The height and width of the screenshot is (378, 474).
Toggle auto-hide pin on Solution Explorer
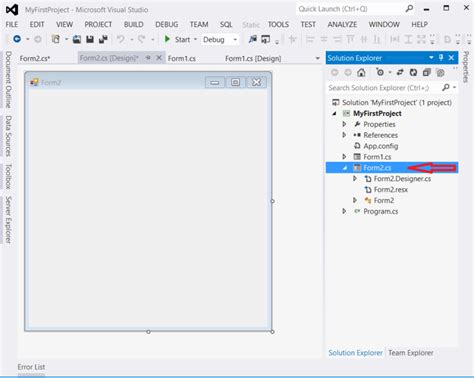point(441,58)
